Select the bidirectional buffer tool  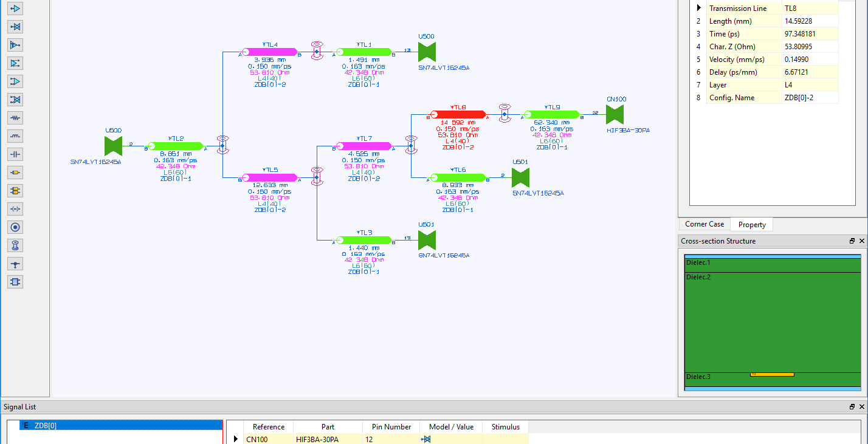15,27
